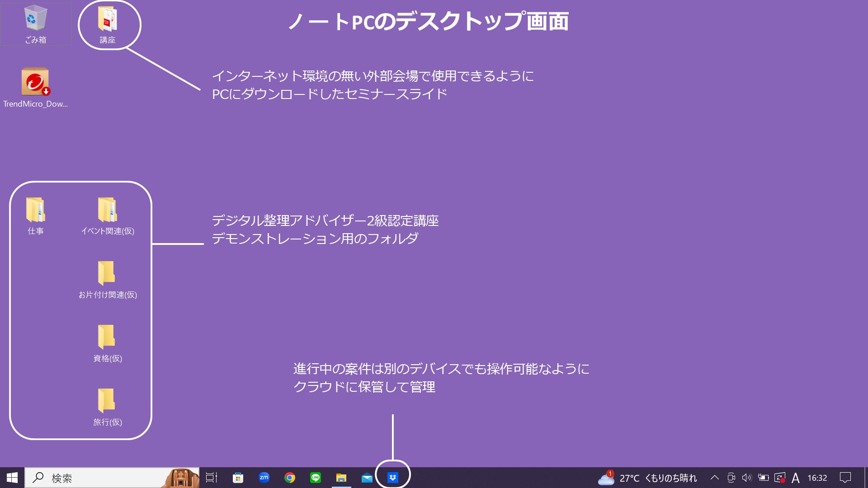Screen dimensions: 868x488
Task: Toggle the IME input mode A indicator
Action: tap(796, 478)
